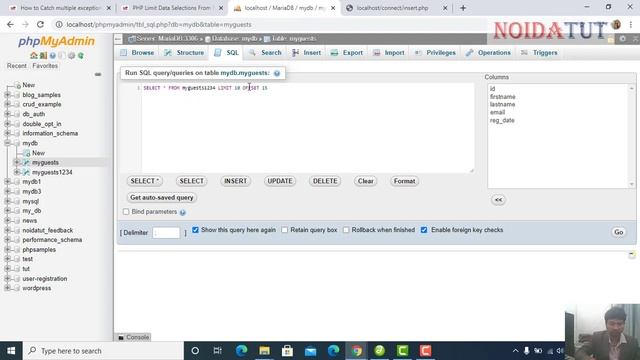This screenshot has height=360, width=640.
Task: Toggle Bind parameters checkbox
Action: [x=126, y=212]
